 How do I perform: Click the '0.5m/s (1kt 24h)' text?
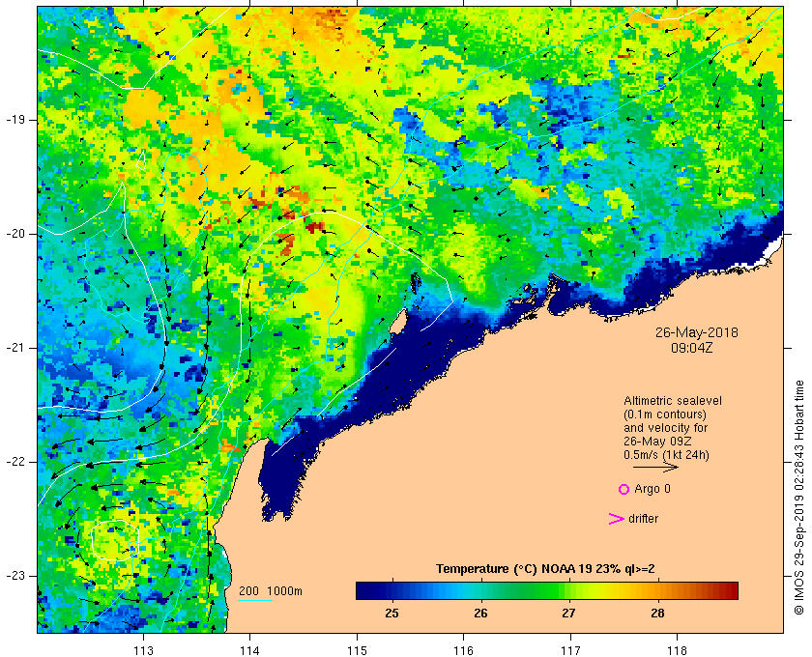(x=666, y=455)
